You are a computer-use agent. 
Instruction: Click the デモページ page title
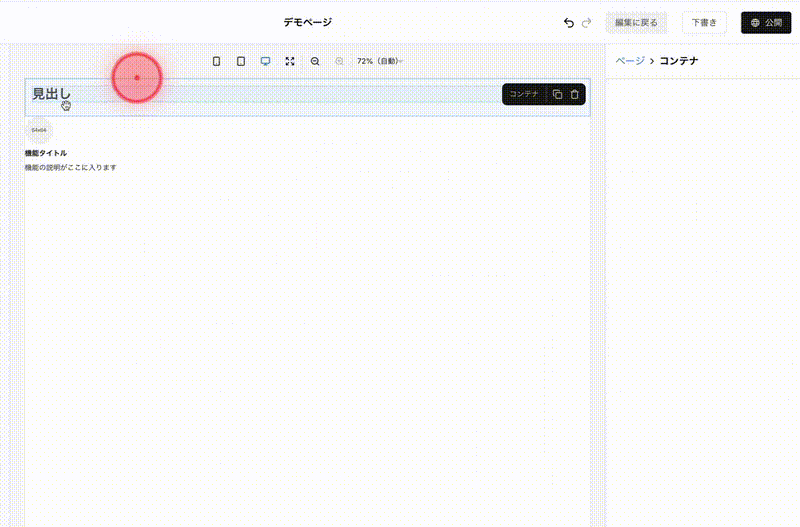click(308, 22)
